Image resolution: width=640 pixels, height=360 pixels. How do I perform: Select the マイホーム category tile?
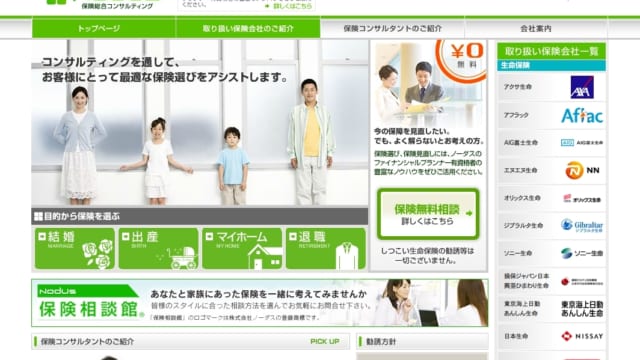click(242, 249)
